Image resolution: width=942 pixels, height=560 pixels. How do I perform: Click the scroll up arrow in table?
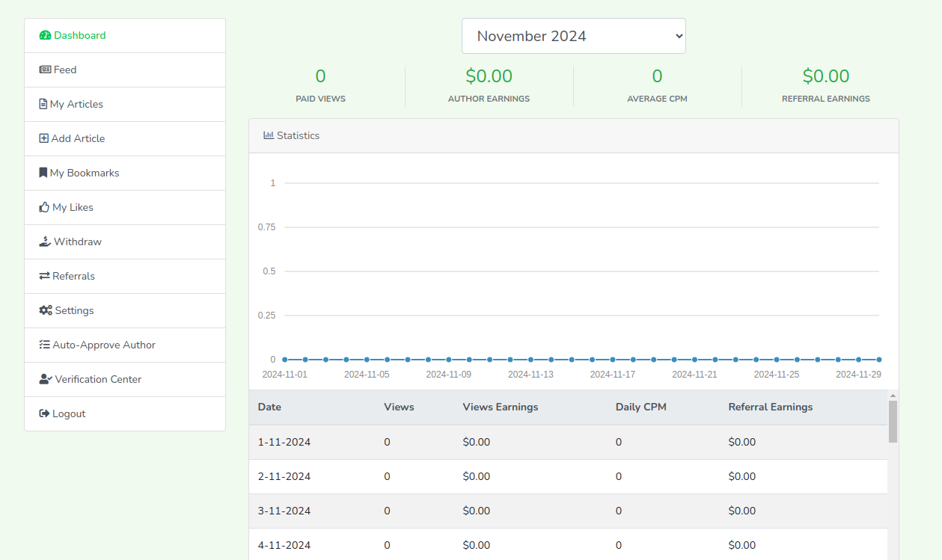click(893, 395)
